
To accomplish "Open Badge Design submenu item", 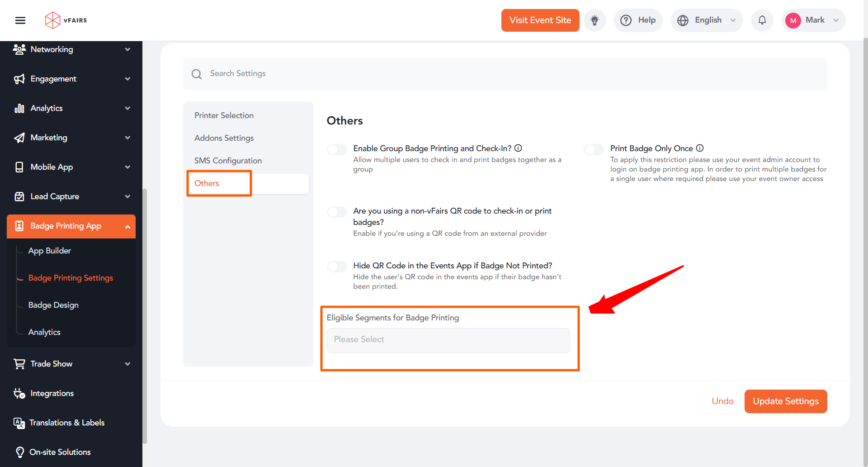I will point(53,305).
